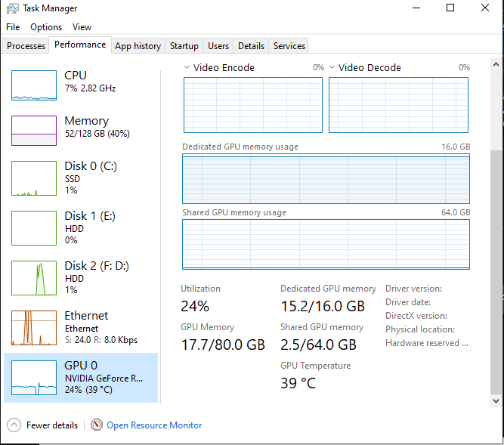Switch to the Processes tab

[x=26, y=46]
